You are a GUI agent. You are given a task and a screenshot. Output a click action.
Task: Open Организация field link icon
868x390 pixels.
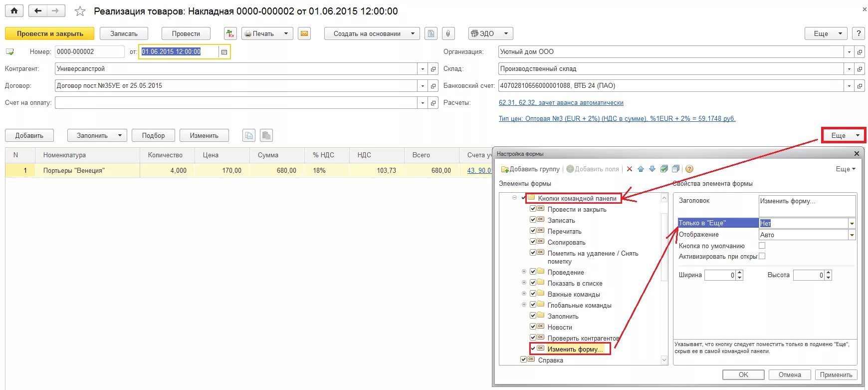tap(860, 52)
